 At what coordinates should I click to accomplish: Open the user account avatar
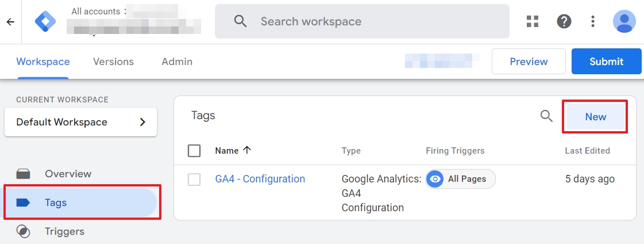tap(624, 21)
